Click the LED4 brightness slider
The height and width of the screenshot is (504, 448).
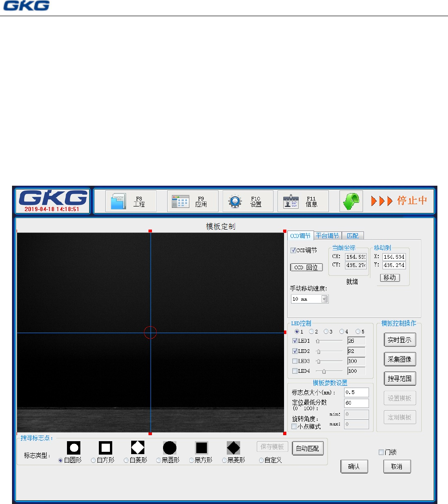329,371
